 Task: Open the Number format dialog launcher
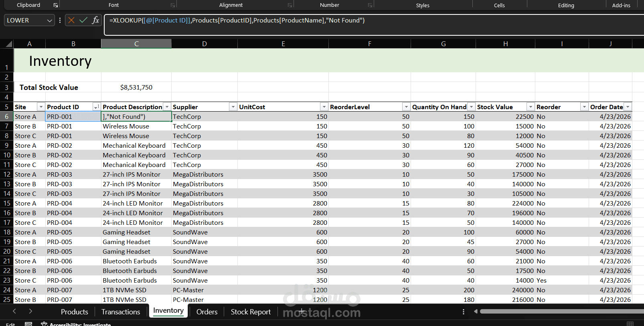[x=370, y=5]
